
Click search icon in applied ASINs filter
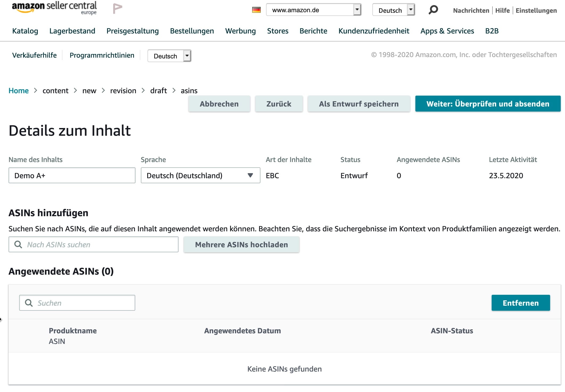(29, 303)
